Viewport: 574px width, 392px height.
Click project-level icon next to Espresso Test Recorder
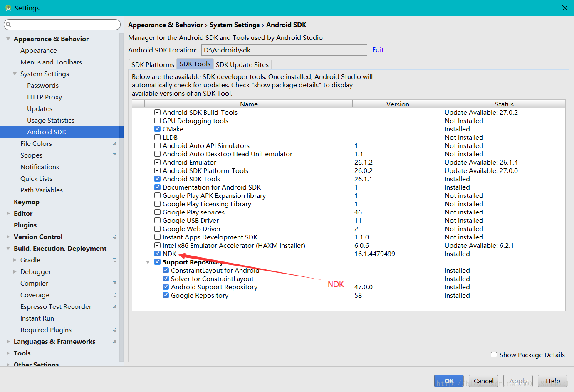114,307
